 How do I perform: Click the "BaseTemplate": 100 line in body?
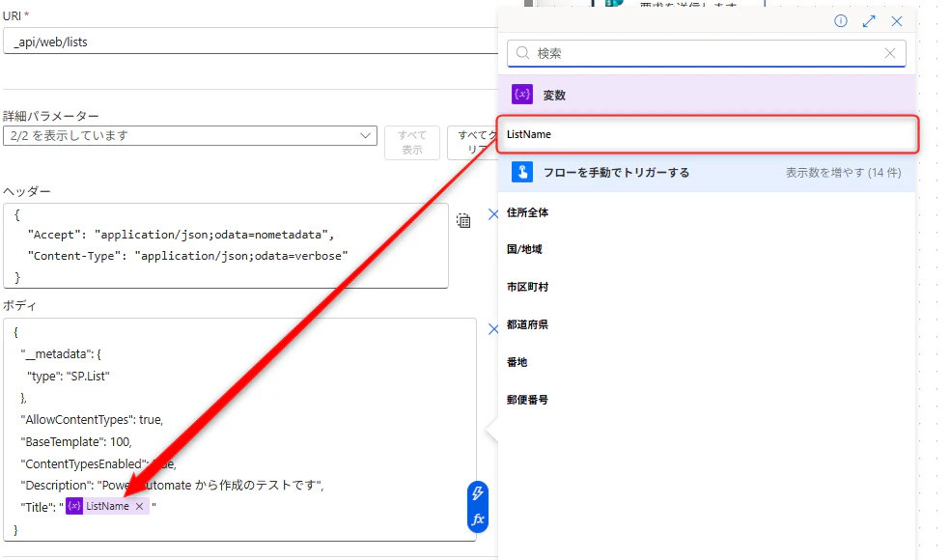[x=76, y=442]
